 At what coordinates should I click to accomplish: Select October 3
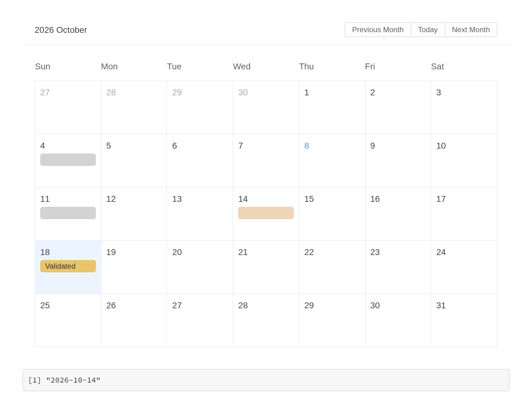click(464, 107)
